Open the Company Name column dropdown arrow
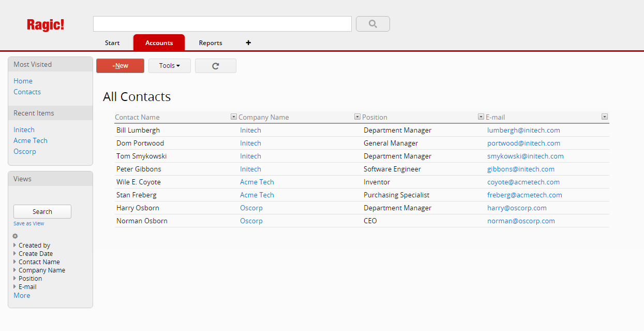The width and height of the screenshot is (644, 331). point(357,117)
